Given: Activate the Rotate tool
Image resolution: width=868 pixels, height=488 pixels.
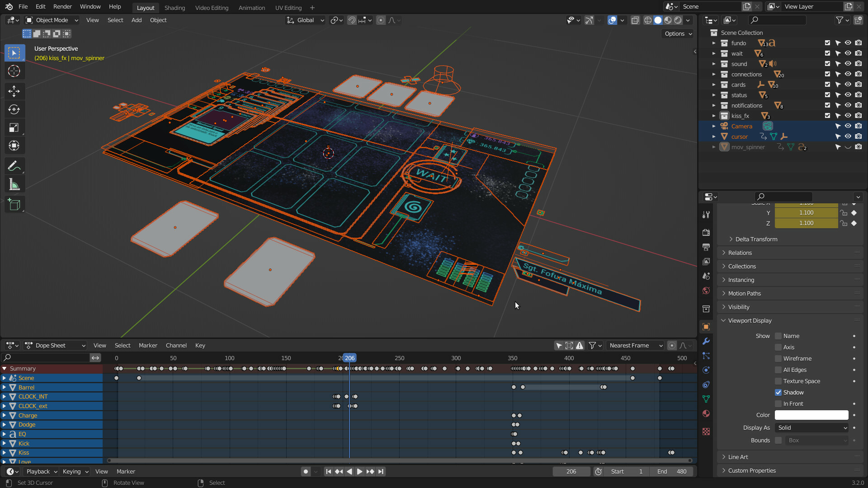Looking at the screenshot, I should point(14,109).
